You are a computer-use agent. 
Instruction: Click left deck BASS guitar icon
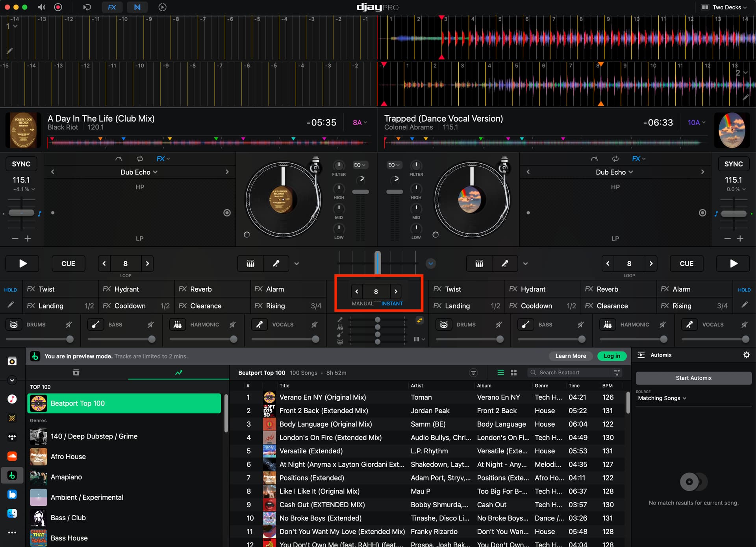point(95,325)
